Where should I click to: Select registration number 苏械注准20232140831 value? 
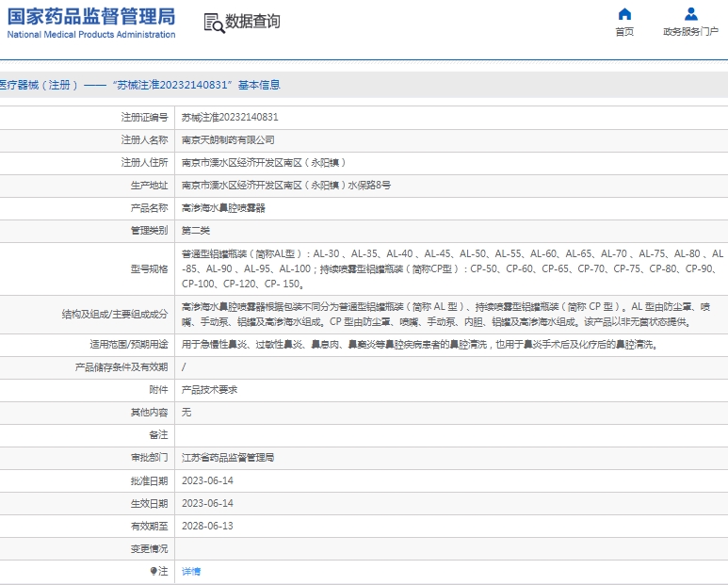[230, 117]
